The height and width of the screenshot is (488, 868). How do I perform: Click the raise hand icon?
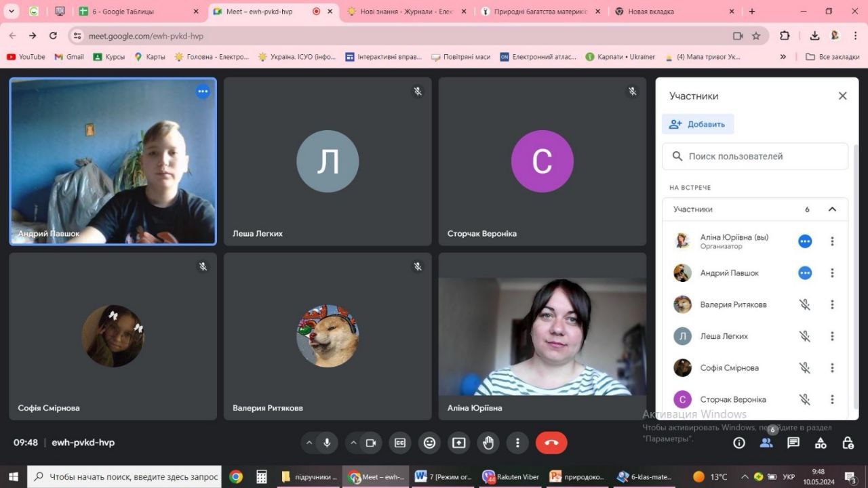(x=488, y=443)
